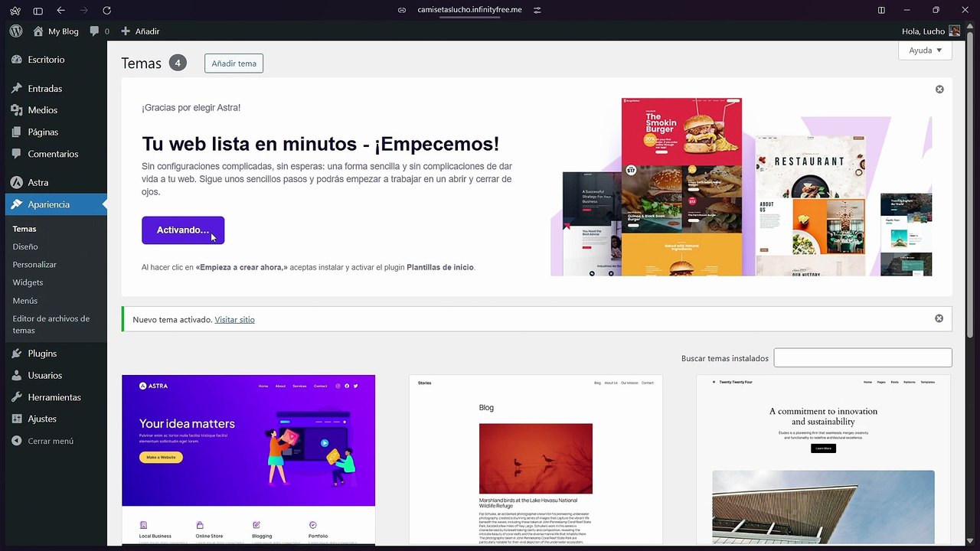The height and width of the screenshot is (551, 980).
Task: Click the browser reload icon
Action: 106,10
